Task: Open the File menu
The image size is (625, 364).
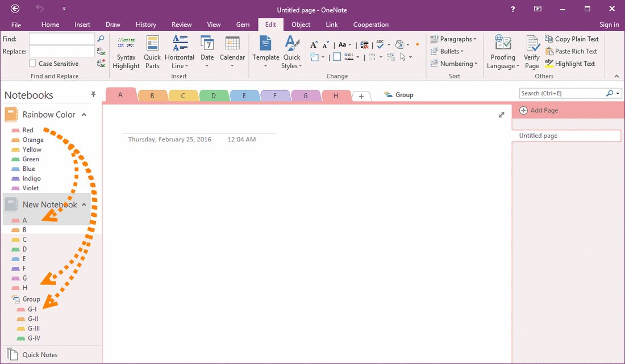Action: (x=16, y=24)
